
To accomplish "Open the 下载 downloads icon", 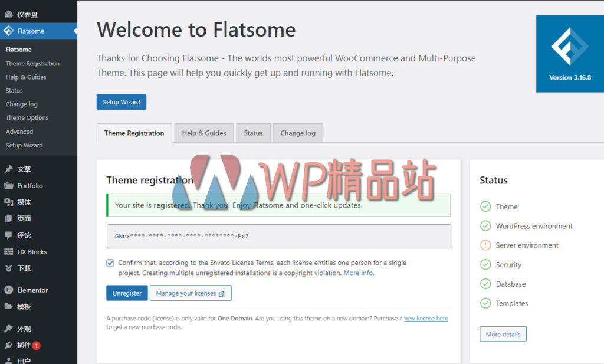I will tap(8, 268).
